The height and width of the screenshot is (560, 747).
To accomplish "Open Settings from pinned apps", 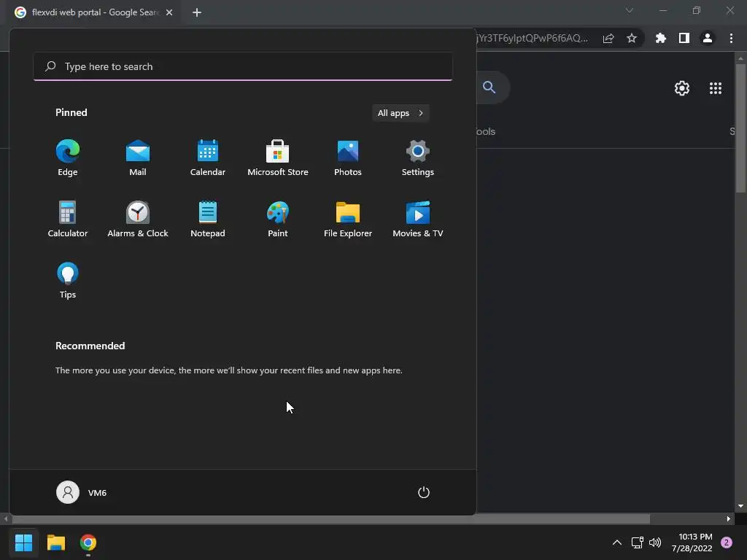I will (x=418, y=158).
